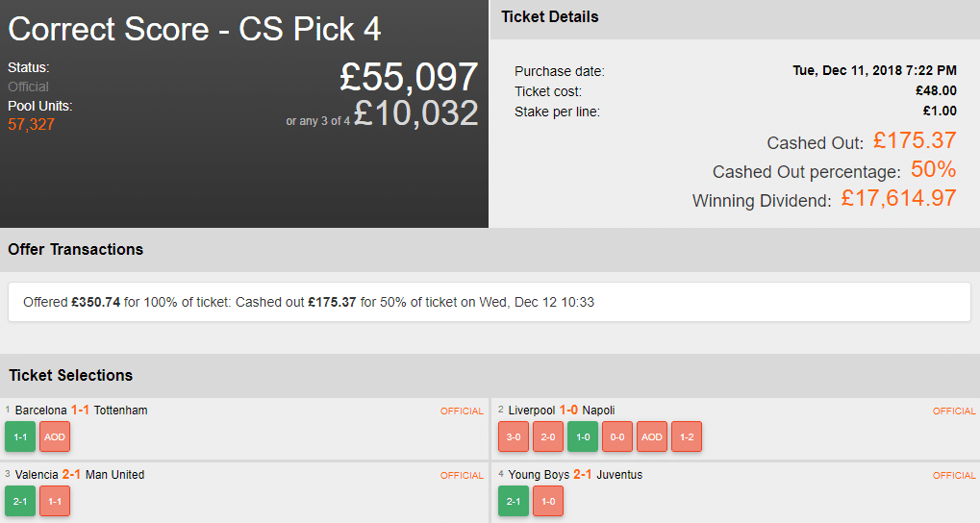Screen dimensions: 980x523
Task: Click the £55,097 pool prize amount
Action: point(409,78)
